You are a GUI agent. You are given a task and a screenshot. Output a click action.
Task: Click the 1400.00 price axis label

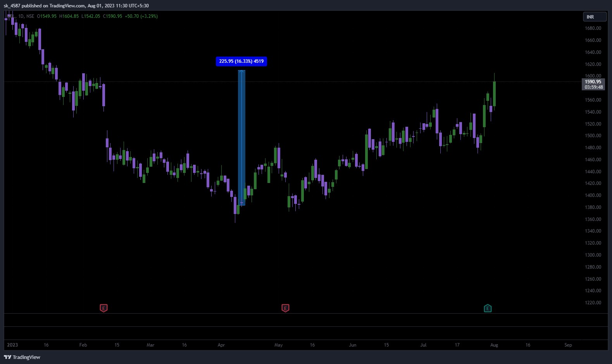coord(593,195)
